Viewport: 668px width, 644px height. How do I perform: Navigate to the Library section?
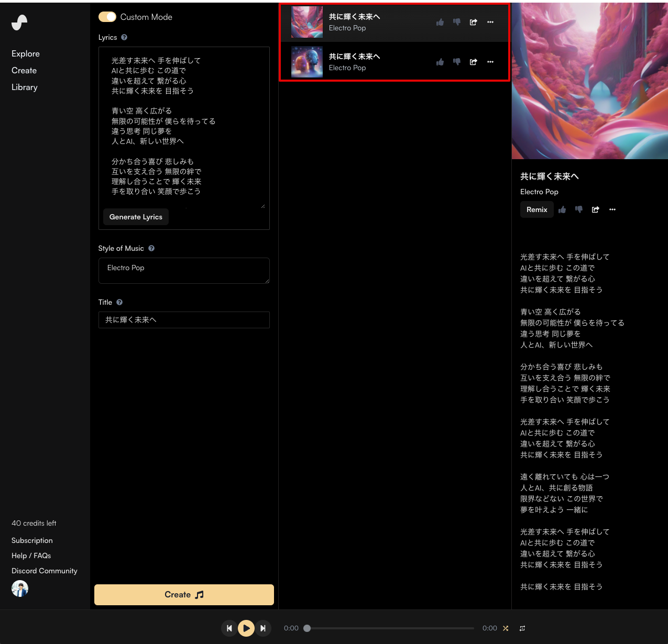[x=24, y=87]
